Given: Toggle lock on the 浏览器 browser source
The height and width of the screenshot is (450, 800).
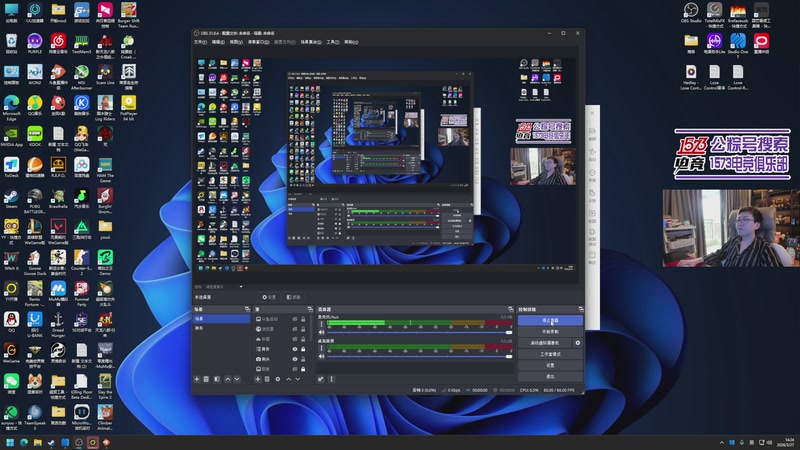Looking at the screenshot, I should click(303, 329).
